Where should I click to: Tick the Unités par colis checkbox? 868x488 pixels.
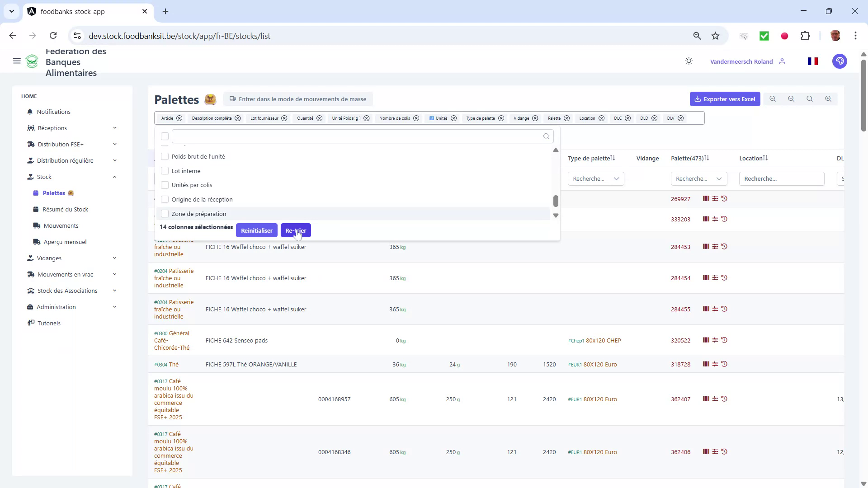coord(165,185)
